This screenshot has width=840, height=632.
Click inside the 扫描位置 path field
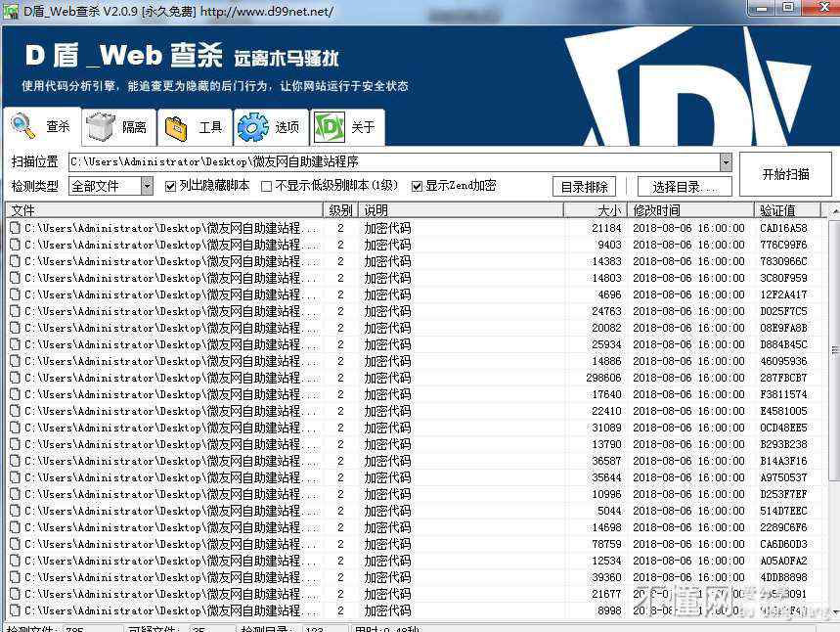[391, 162]
